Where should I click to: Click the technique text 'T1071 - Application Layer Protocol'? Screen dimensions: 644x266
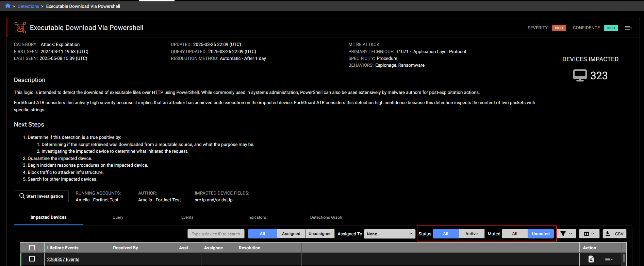tap(431, 51)
